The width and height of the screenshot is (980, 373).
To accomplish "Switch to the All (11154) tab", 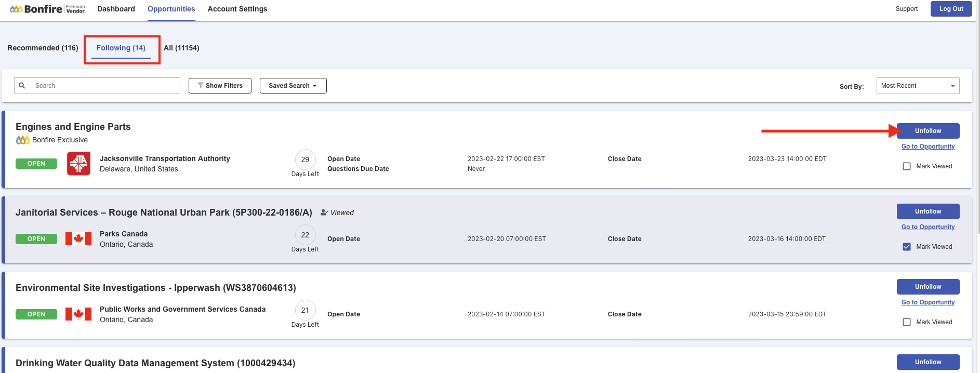I will point(181,48).
